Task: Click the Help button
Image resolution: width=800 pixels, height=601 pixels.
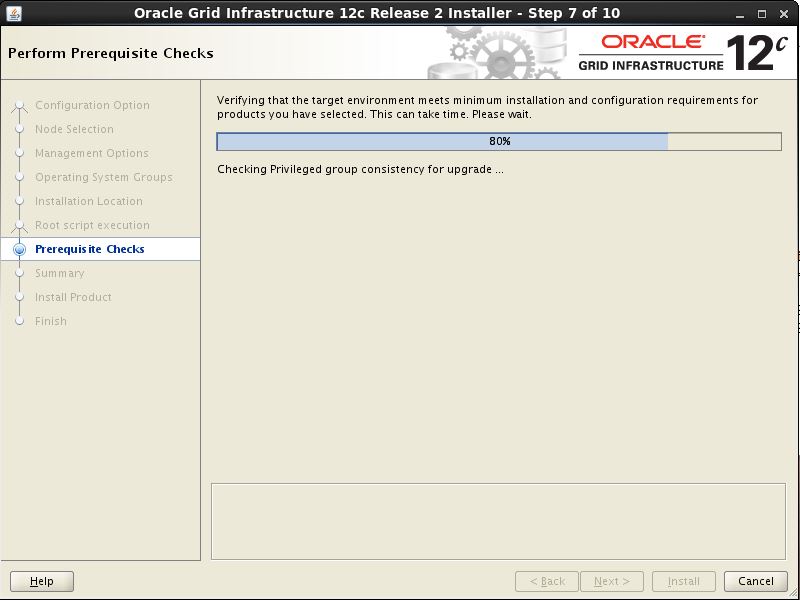Action: (42, 581)
